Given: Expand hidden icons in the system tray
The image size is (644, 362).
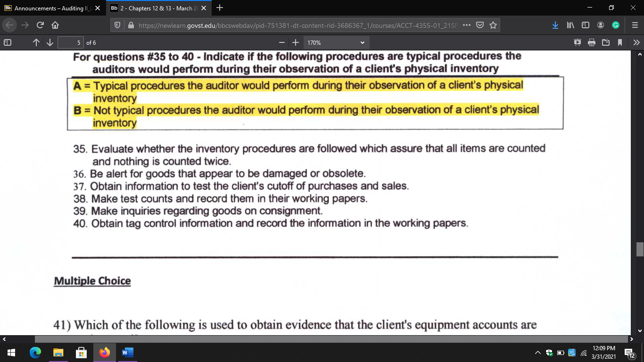Looking at the screenshot, I should 537,352.
